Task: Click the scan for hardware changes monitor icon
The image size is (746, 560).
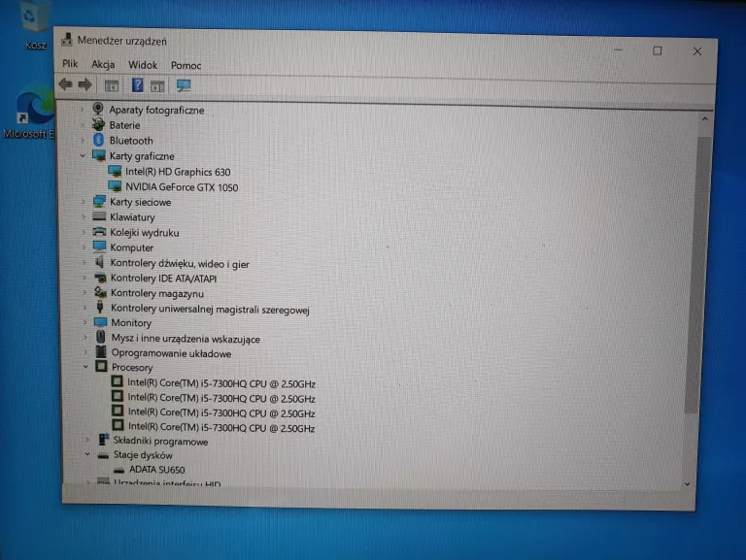Action: (x=184, y=85)
